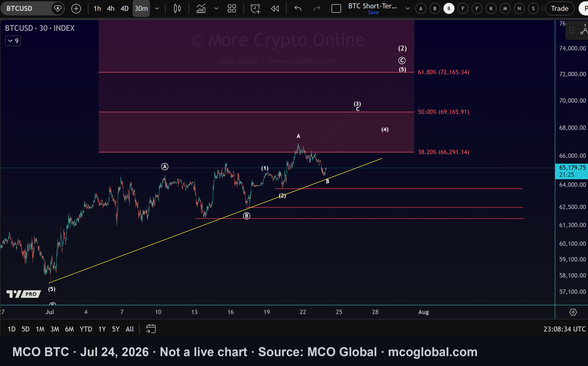Screen dimensions: 588x366
Task: Select the (4) wave label
Action: point(385,129)
